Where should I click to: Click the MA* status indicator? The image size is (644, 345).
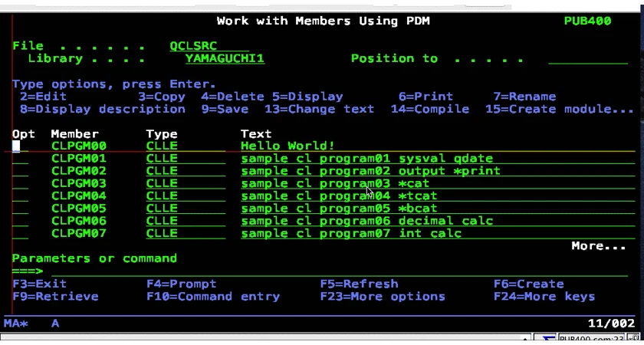point(16,324)
